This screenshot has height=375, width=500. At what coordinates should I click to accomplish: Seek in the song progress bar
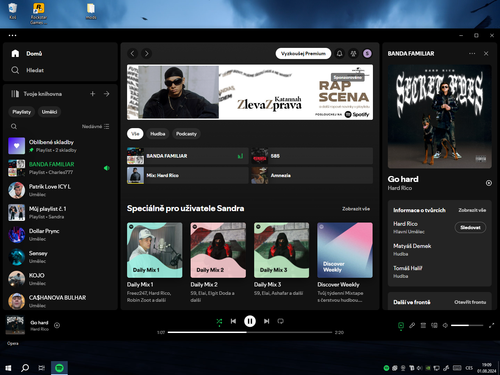coord(250,332)
